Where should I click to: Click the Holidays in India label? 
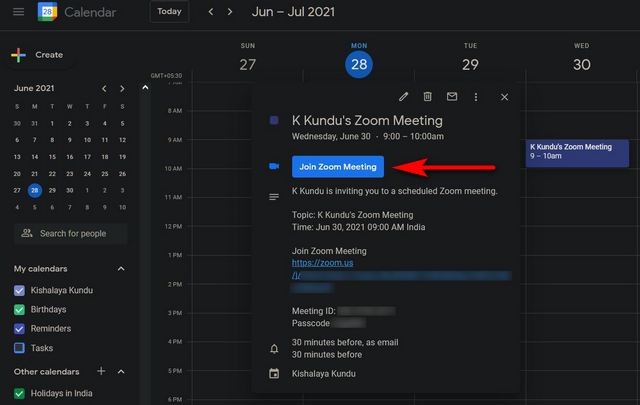[x=62, y=393]
